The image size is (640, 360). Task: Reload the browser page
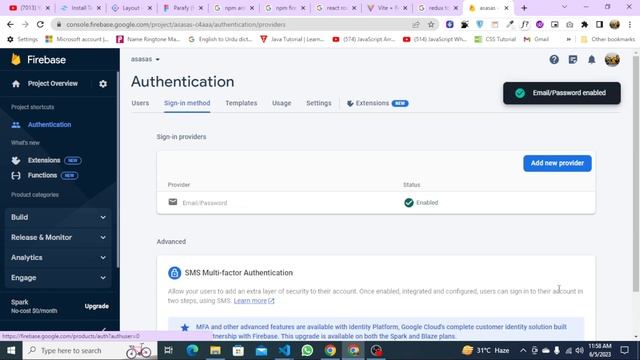tap(40, 24)
